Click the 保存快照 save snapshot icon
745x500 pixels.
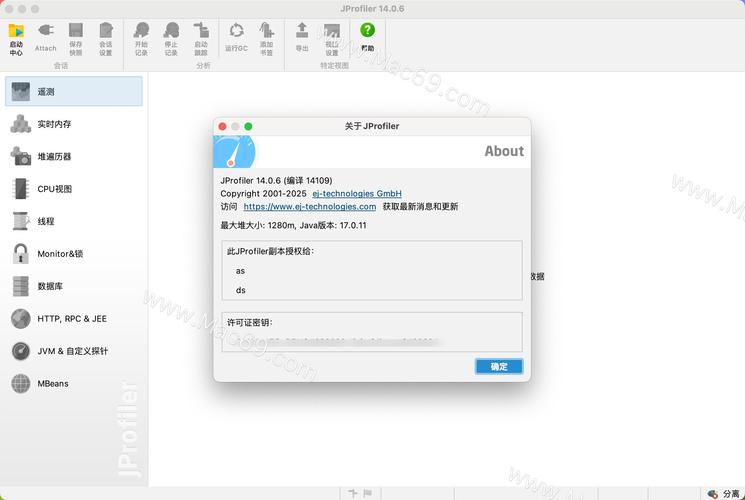[x=76, y=36]
